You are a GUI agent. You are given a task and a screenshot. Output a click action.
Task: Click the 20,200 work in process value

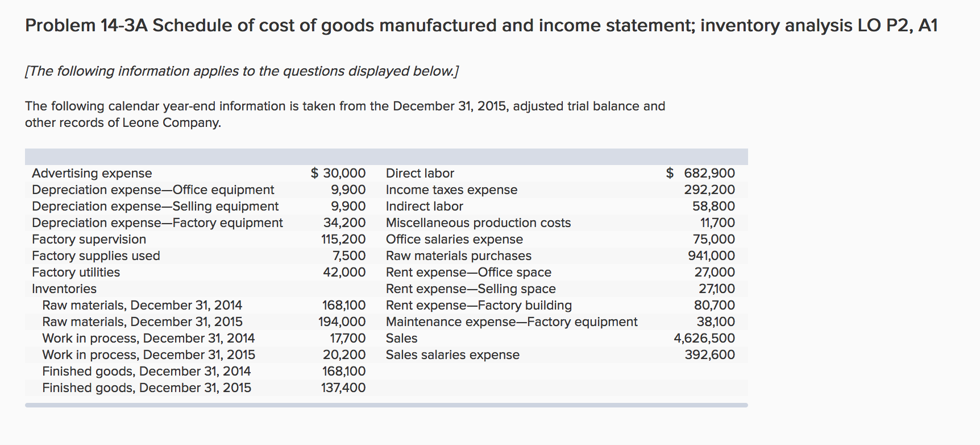tap(344, 355)
